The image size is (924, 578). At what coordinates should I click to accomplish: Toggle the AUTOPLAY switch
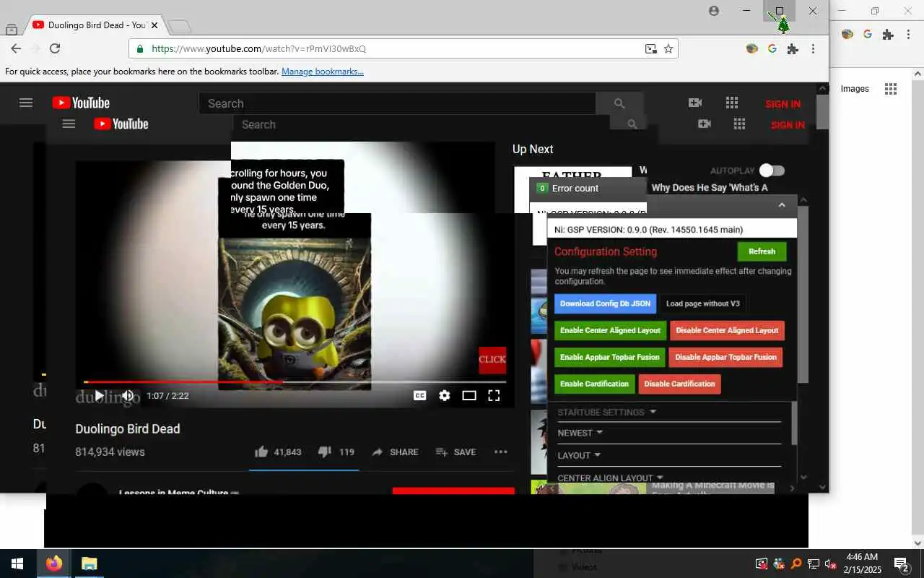point(771,171)
